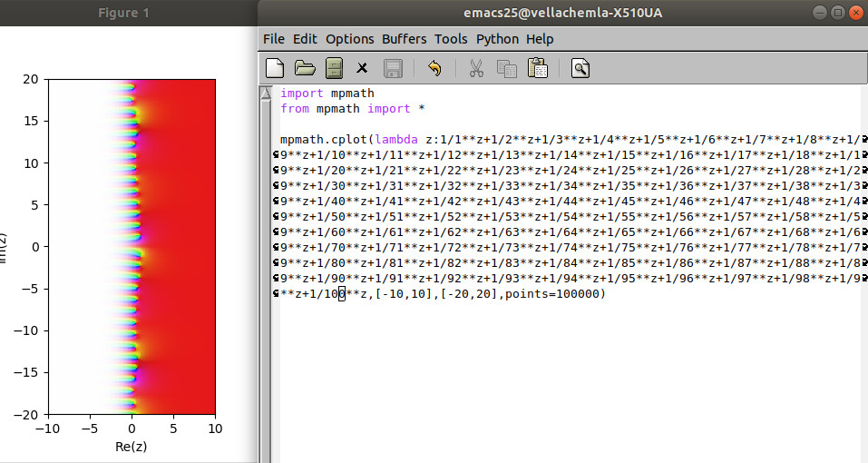Image resolution: width=868 pixels, height=463 pixels.
Task: Maximize the Emacs window
Action: click(837, 13)
